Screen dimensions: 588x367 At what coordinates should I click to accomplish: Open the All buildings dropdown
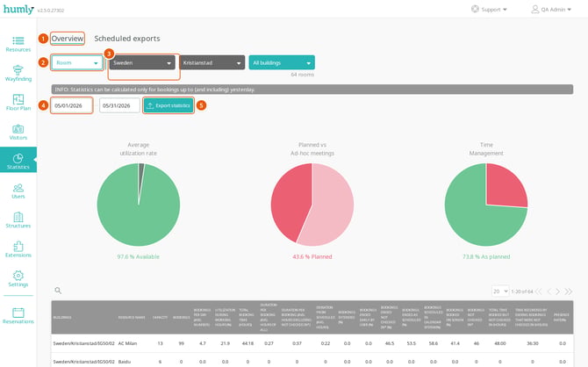pos(282,62)
